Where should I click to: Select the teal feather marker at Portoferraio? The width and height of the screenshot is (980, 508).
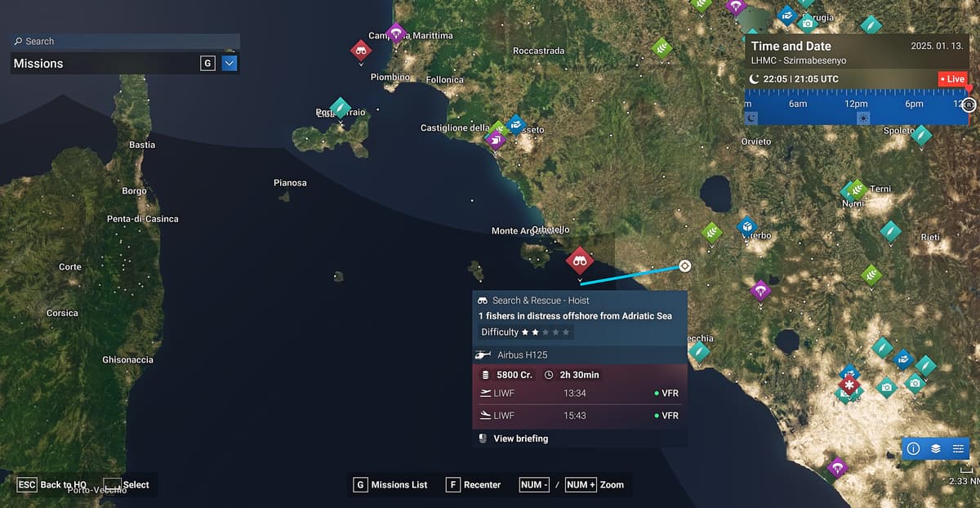340,108
